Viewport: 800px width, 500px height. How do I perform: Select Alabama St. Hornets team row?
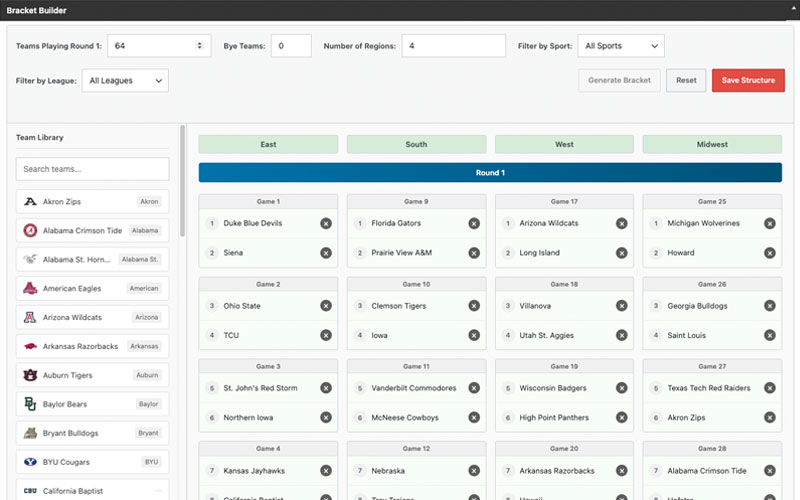click(92, 259)
